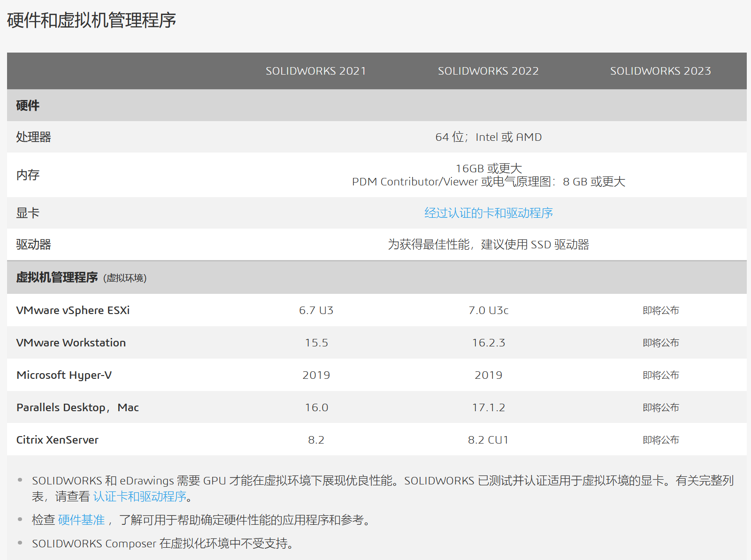Click the 虚拟机管理程序 section header

pos(56,277)
